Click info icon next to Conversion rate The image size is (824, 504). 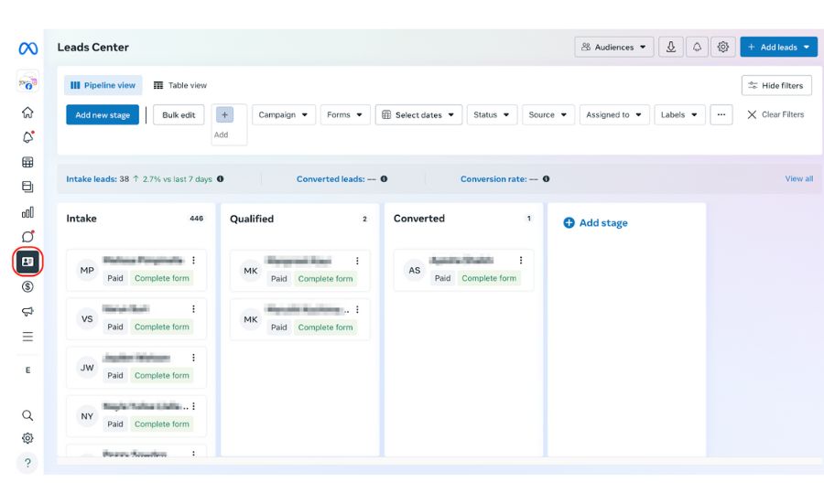(x=546, y=178)
